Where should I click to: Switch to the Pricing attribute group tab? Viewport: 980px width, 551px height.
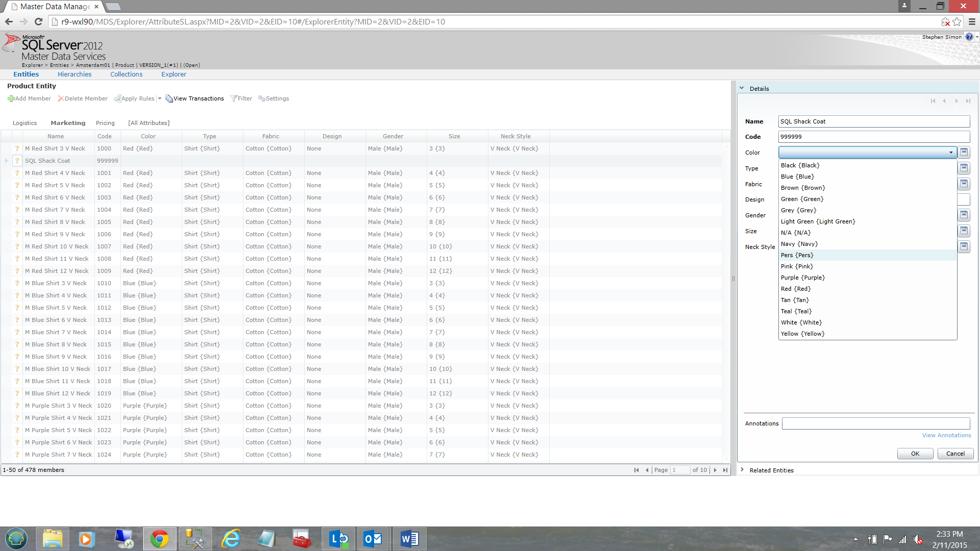pyautogui.click(x=105, y=123)
